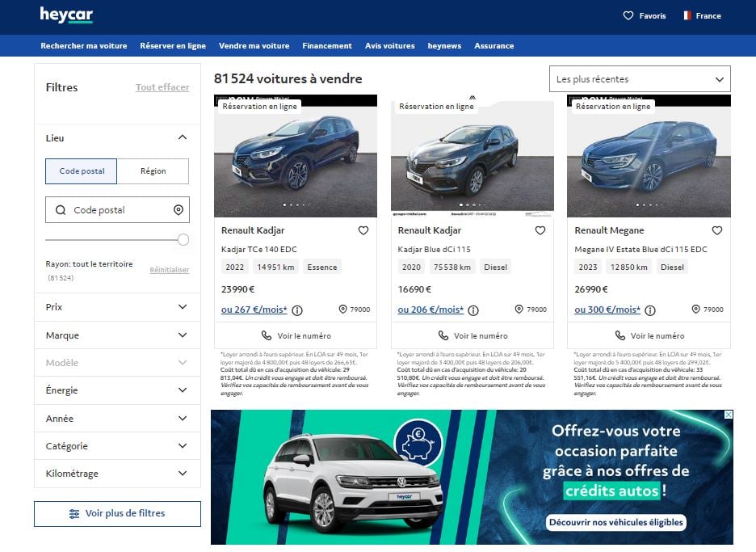Click ou 300 €/mois link

click(607, 310)
